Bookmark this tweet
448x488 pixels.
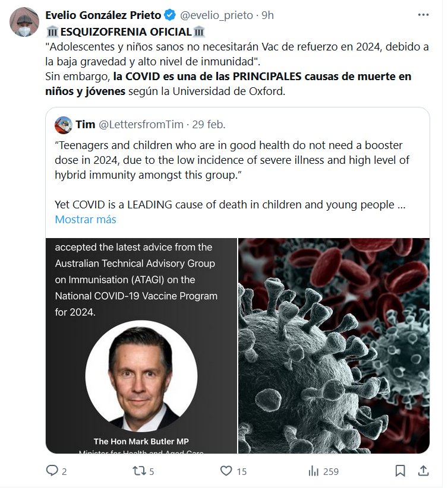pyautogui.click(x=400, y=471)
